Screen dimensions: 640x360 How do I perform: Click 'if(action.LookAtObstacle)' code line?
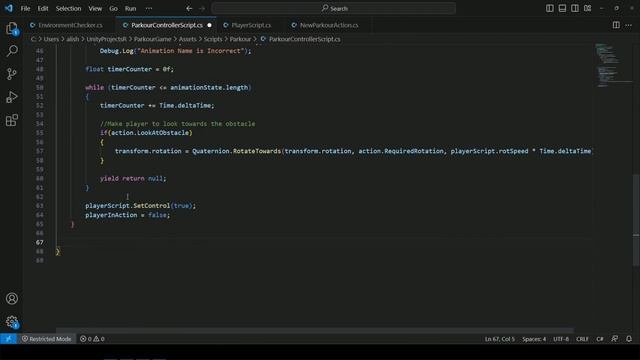coord(146,133)
